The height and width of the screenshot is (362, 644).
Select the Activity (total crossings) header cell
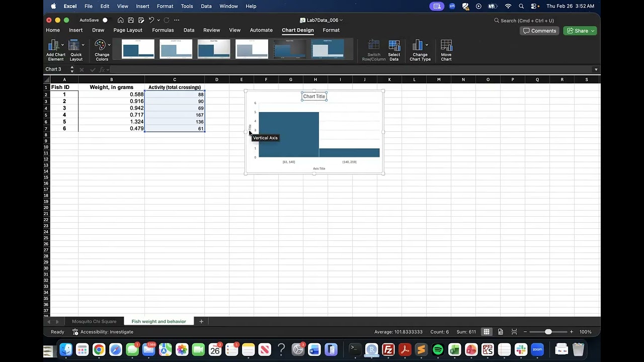(x=175, y=87)
